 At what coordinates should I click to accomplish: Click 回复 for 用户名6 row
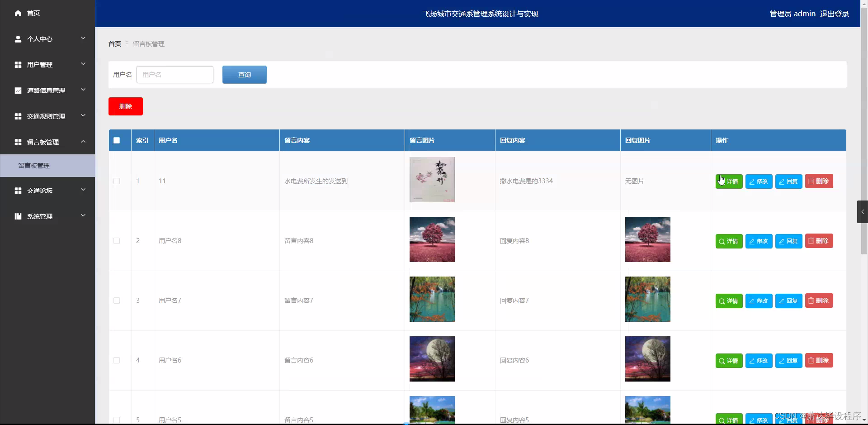[789, 361]
